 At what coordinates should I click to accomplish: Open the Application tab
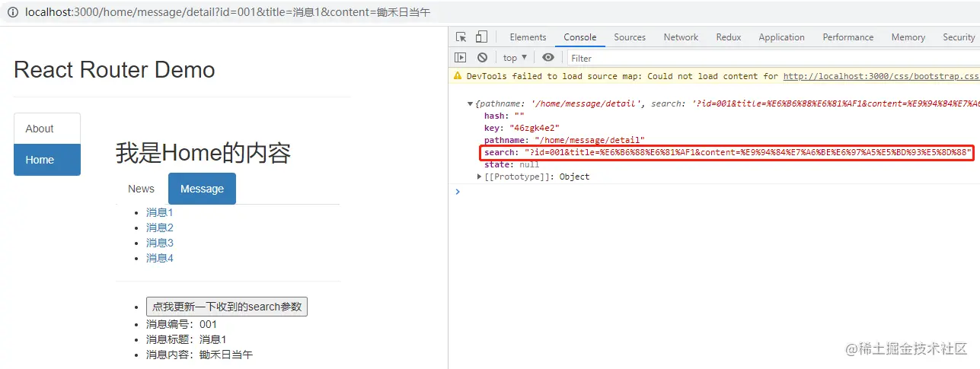pos(781,37)
